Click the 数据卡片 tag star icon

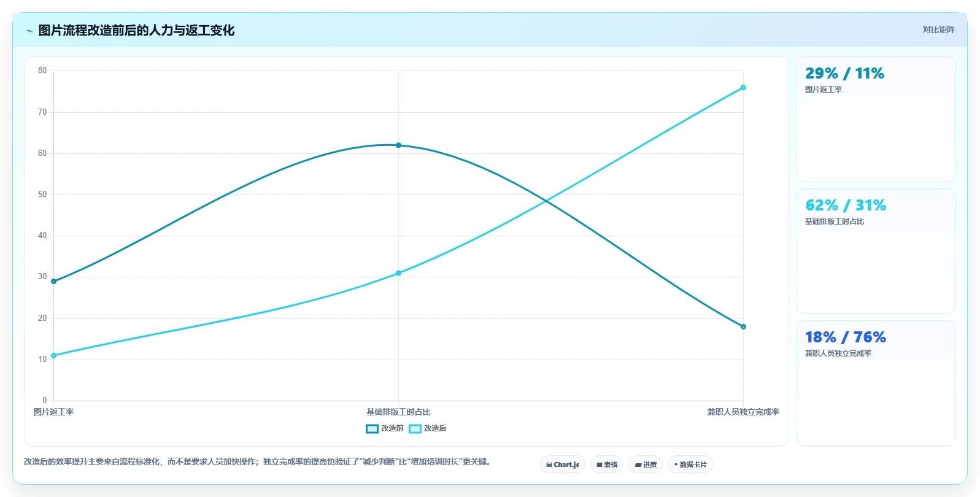[676, 464]
